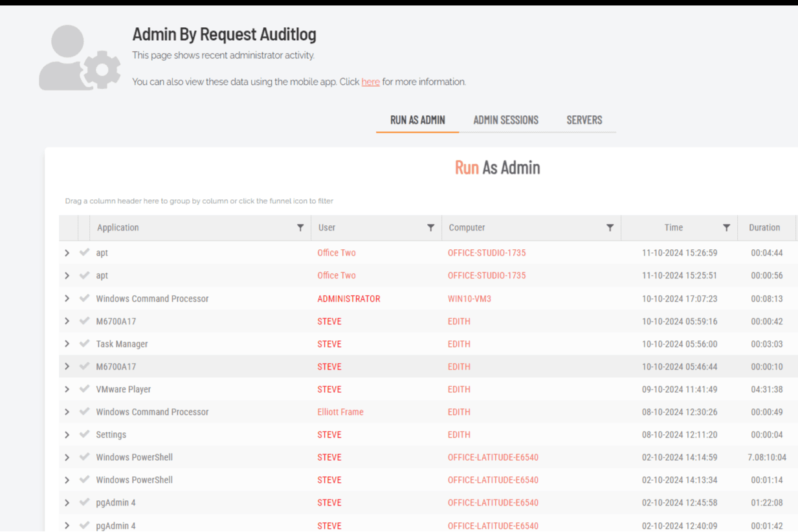
Task: Click checkmark icon on Settings row
Action: [x=84, y=434]
